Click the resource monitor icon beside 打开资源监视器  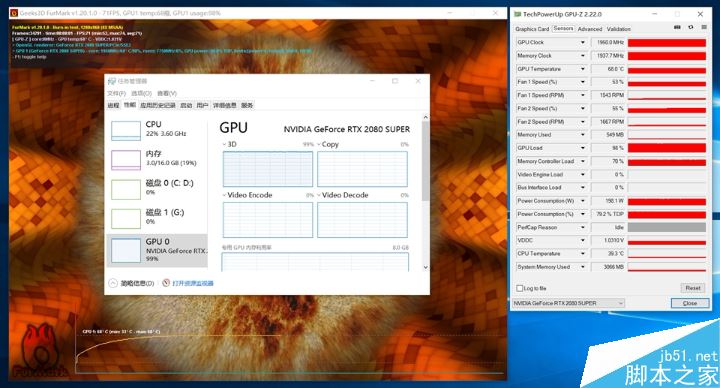[x=166, y=283]
